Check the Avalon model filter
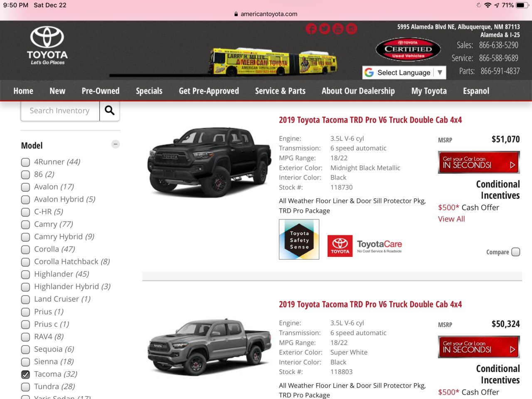Viewport: 532px width, 399px height. pyautogui.click(x=26, y=187)
